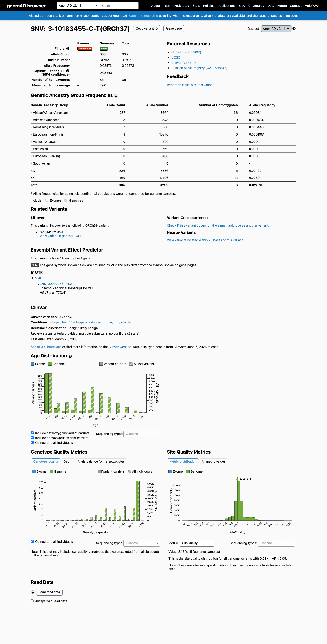Click the green Pass filter badge
The height and width of the screenshot is (644, 327).
(x=104, y=49)
